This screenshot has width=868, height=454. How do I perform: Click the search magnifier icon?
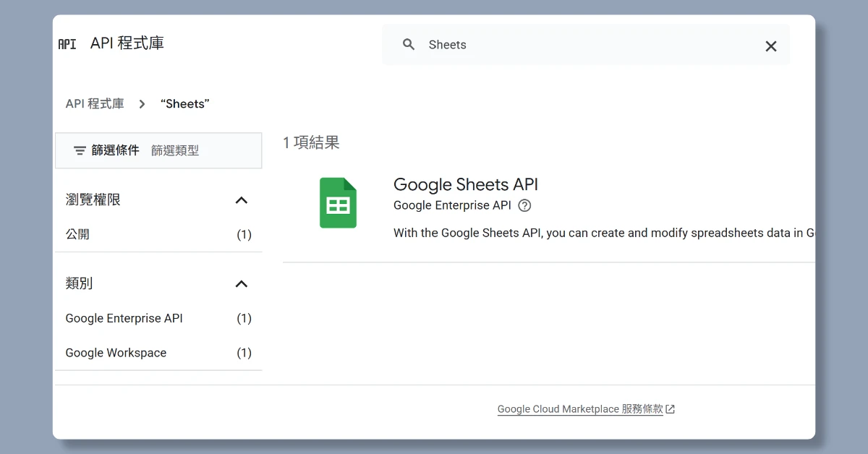coord(409,45)
